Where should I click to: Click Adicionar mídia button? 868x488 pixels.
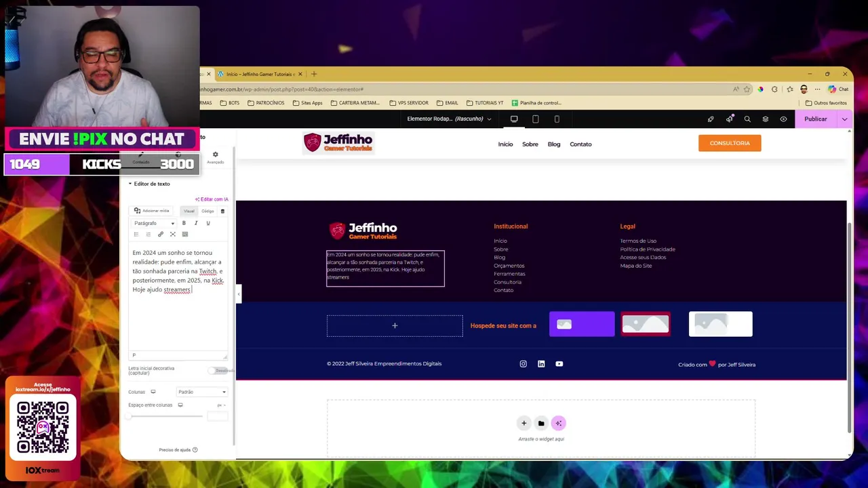[x=151, y=211]
